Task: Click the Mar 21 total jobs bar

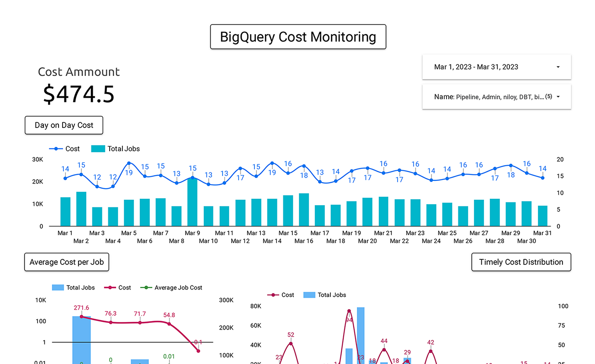Action: pyautogui.click(x=383, y=211)
